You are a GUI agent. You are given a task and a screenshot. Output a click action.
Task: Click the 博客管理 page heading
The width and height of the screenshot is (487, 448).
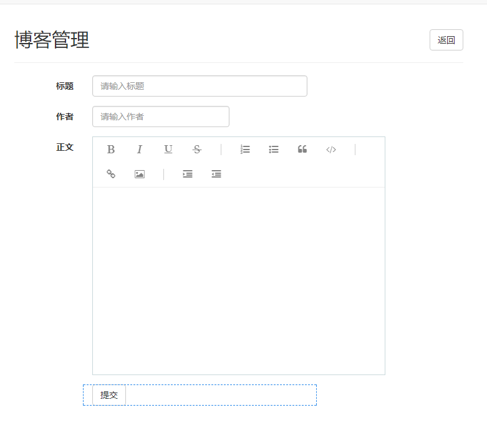(52, 40)
